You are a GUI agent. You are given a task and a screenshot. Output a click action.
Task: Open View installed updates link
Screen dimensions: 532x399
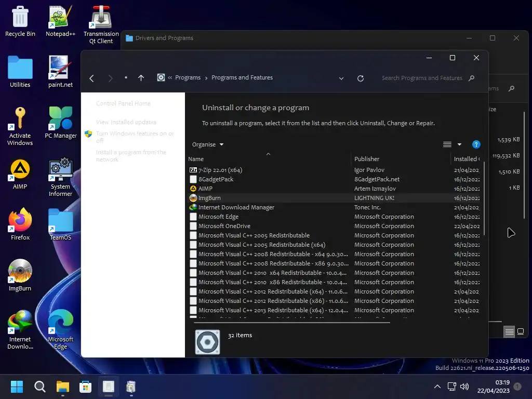point(126,122)
